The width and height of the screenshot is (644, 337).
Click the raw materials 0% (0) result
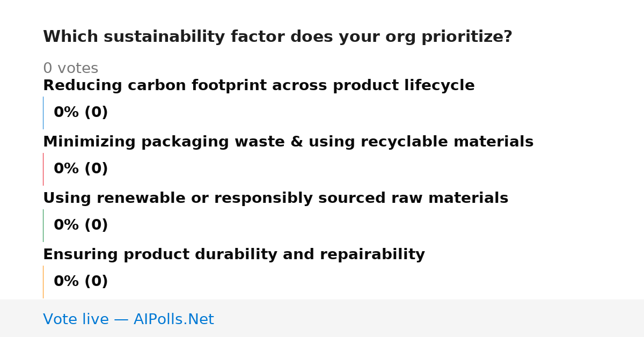[x=80, y=225]
